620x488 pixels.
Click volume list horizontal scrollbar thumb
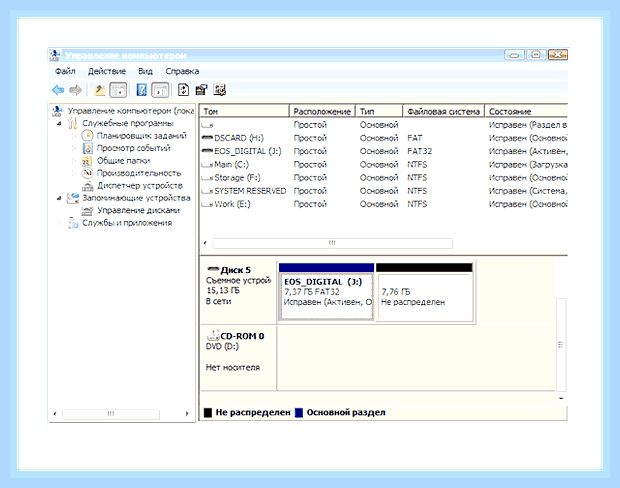click(332, 243)
